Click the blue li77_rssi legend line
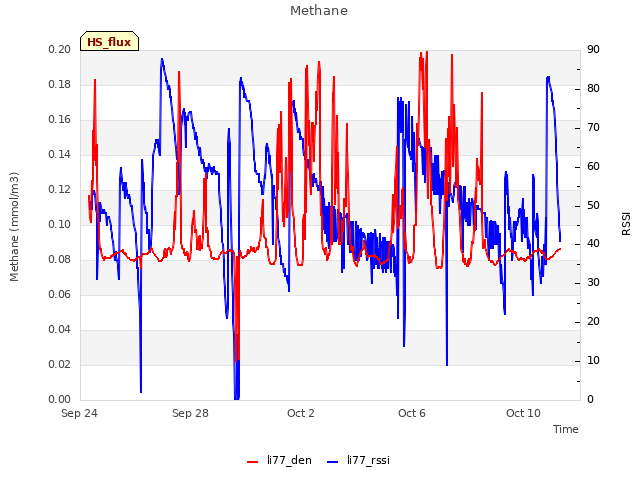This screenshot has height=480, width=640. click(x=333, y=462)
